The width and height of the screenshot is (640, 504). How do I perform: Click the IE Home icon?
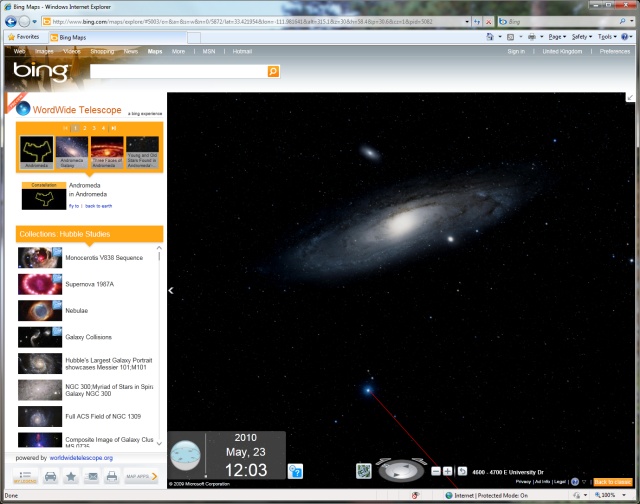[490, 37]
